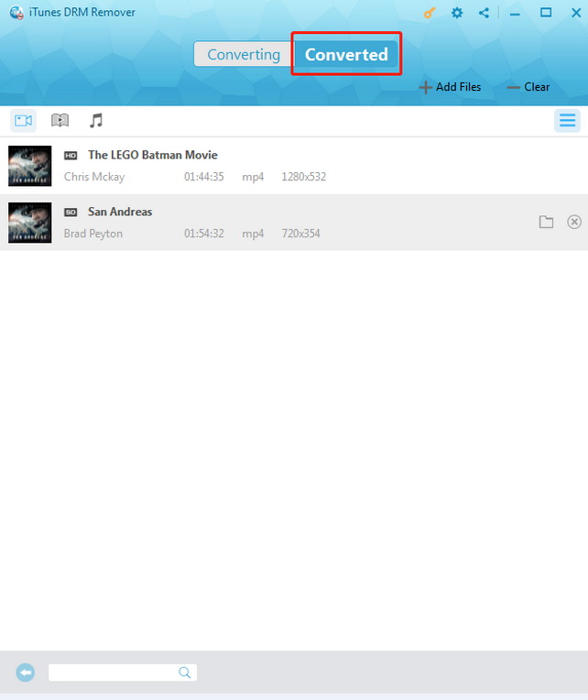588x700 pixels.
Task: Click the back arrow button
Action: click(x=26, y=673)
